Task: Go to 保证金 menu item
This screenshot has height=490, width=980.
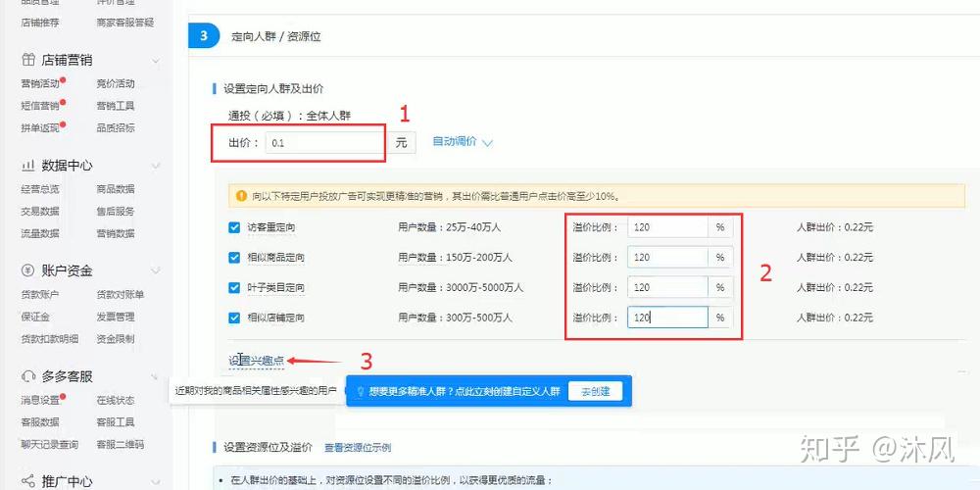Action: [x=35, y=317]
